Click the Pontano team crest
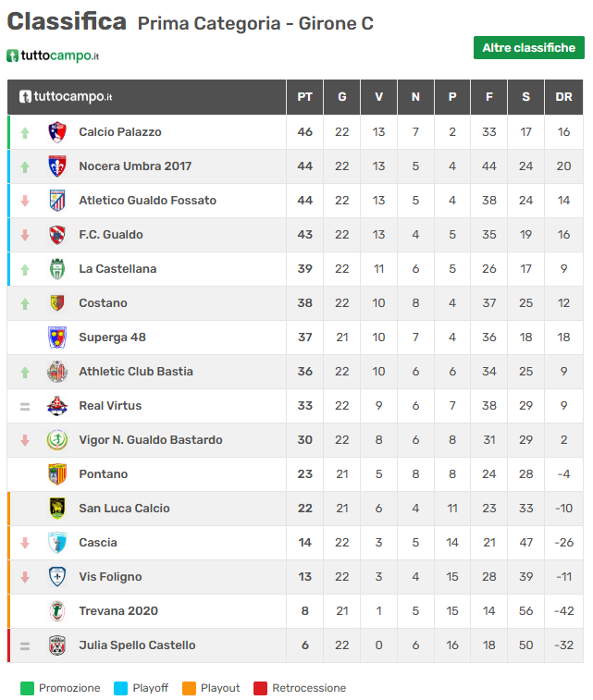This screenshot has width=593, height=700. point(57,474)
